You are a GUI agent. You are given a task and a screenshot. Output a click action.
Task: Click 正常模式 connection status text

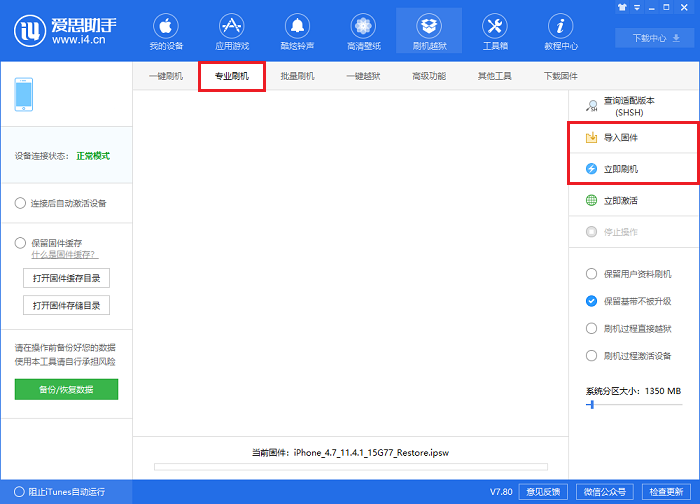coord(93,156)
